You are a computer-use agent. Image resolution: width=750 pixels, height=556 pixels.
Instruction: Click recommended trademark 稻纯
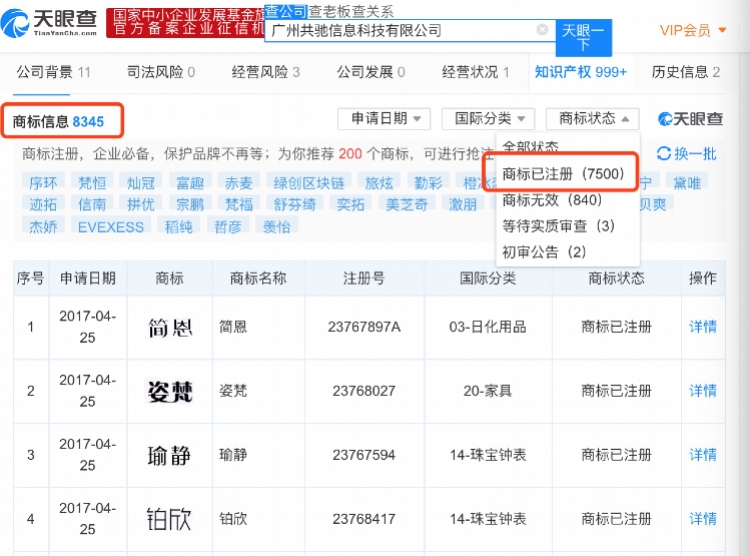point(178,226)
